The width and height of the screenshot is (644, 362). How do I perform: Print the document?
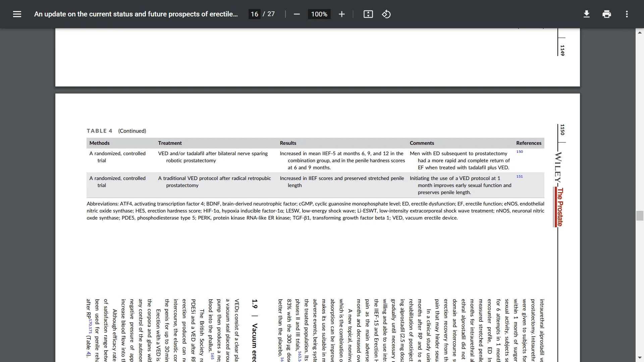(x=606, y=14)
